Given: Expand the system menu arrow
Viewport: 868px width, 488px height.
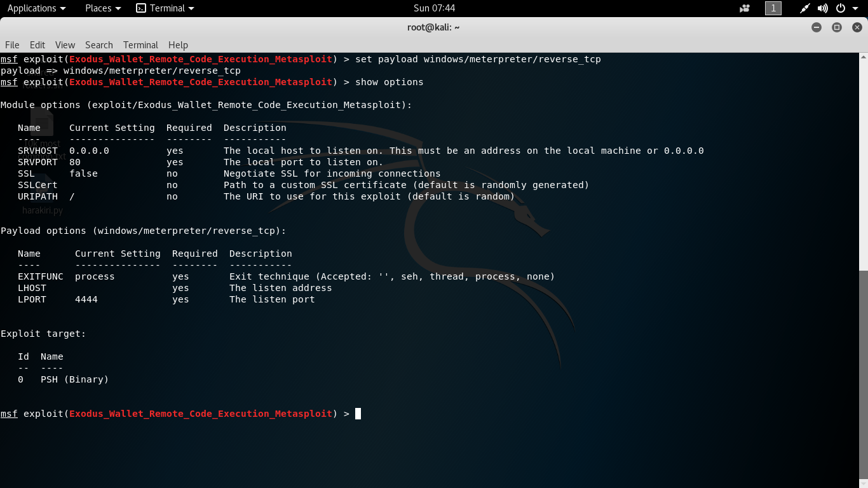Looking at the screenshot, I should [855, 8].
